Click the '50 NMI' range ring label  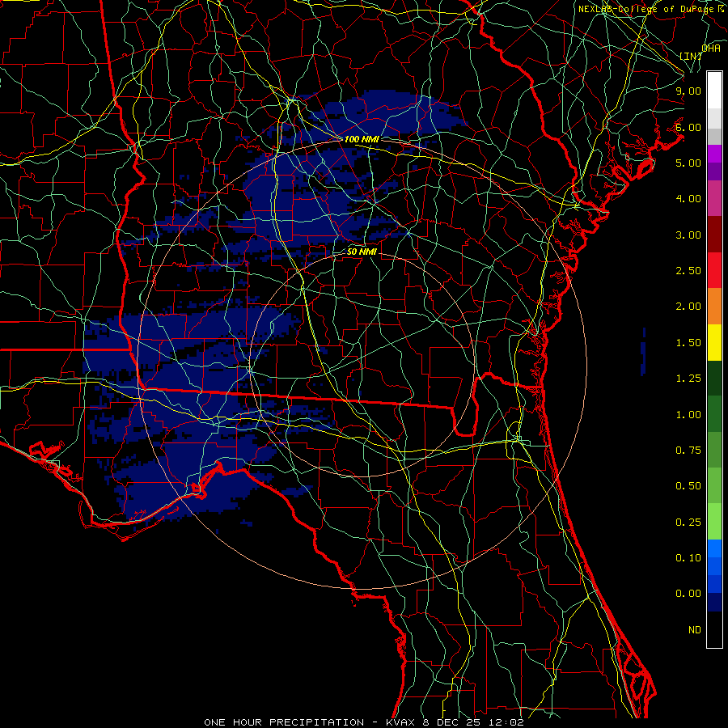click(362, 252)
